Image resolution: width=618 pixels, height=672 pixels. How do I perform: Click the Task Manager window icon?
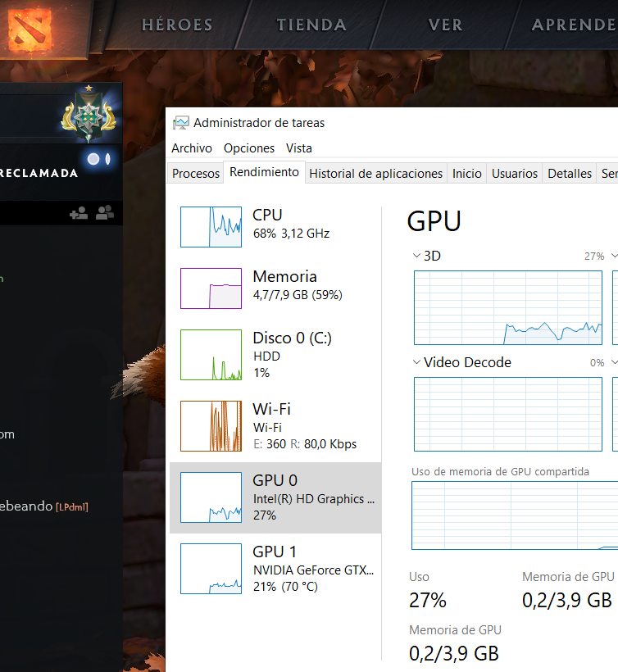point(181,123)
